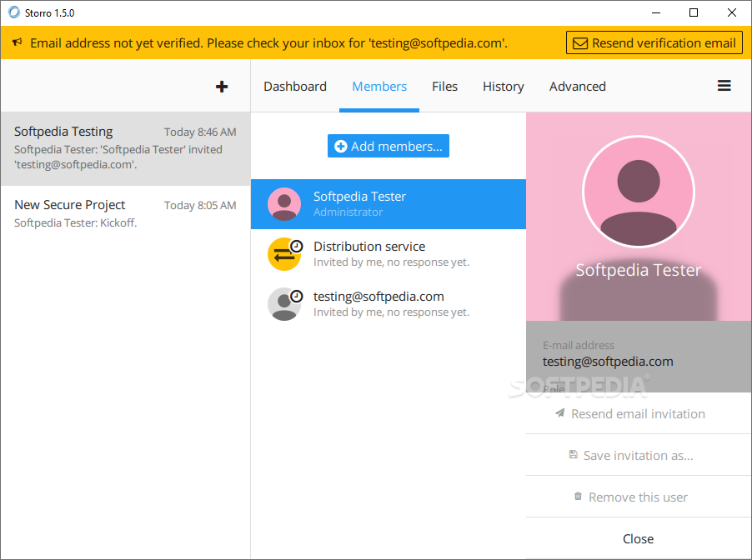Select the Softpedia Tester Administrator member row
The width and height of the screenshot is (752, 560).
tap(389, 204)
